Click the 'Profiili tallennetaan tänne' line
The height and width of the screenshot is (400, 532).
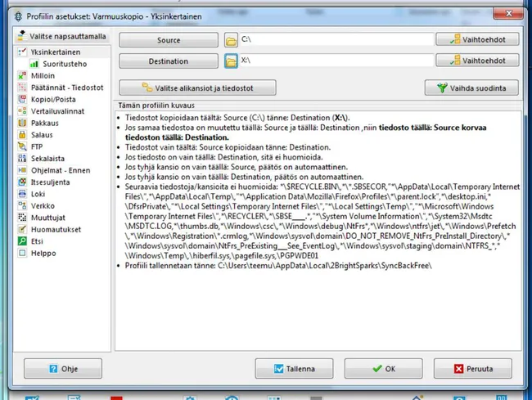coord(278,265)
